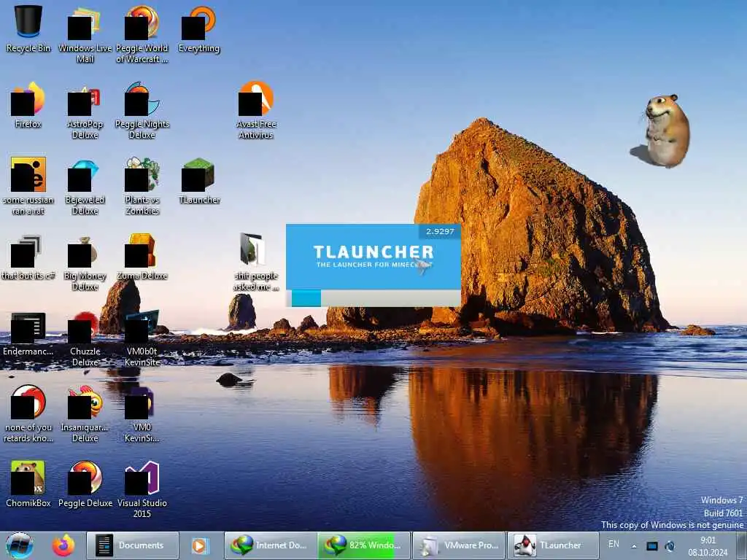Image resolution: width=747 pixels, height=560 pixels.
Task: Open the clock showing 9:01
Action: point(708,546)
